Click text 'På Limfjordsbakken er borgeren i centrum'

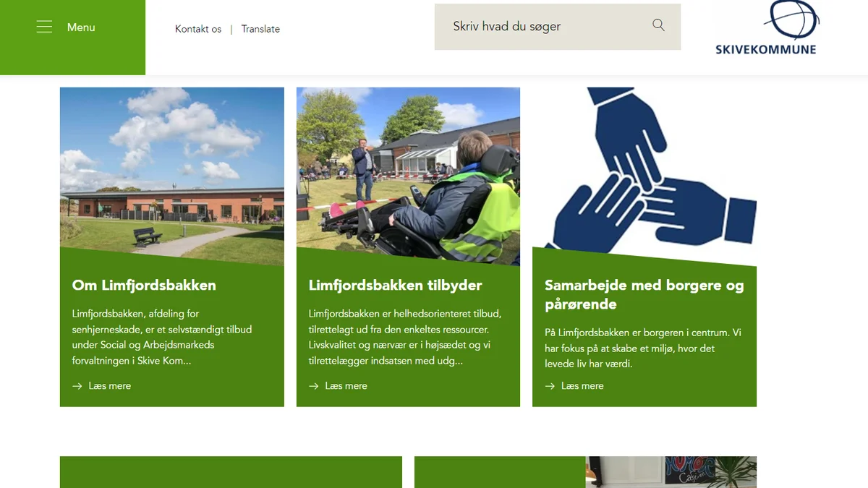pos(643,348)
